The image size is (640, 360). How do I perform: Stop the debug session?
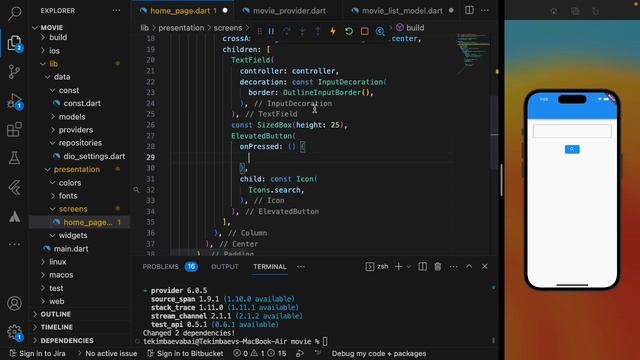tap(364, 31)
